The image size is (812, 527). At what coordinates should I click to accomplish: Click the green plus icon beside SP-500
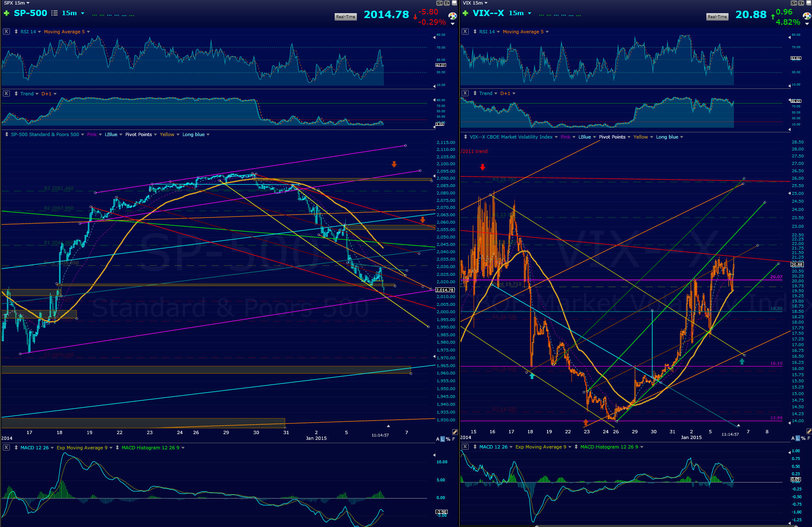click(x=6, y=13)
